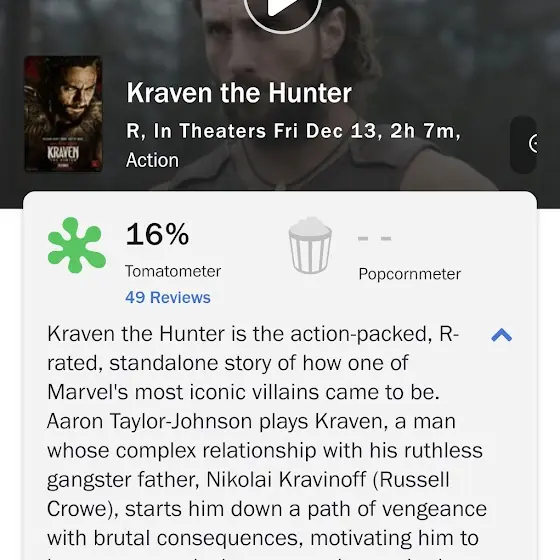Click the Aaron Taylor-Johnson name in the synopsis
Viewport: 560px width, 560px height.
[150, 421]
